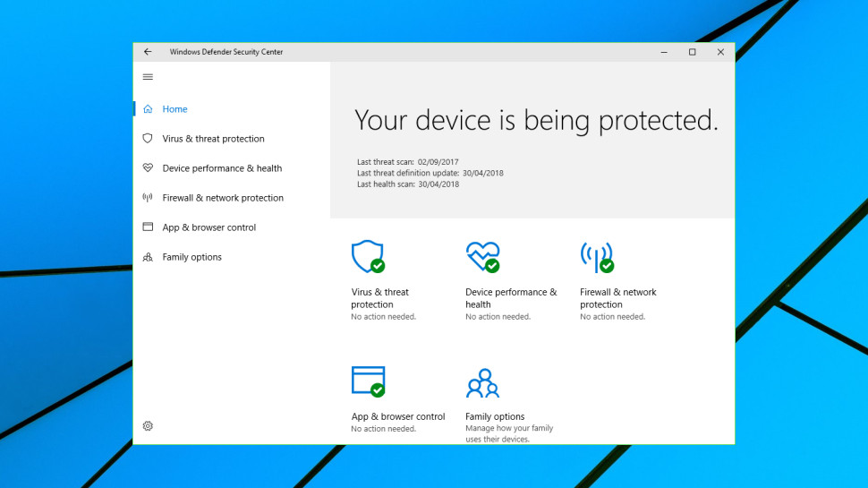
Task: Click 'Manage how your family uses their devices.' text
Action: pos(509,433)
